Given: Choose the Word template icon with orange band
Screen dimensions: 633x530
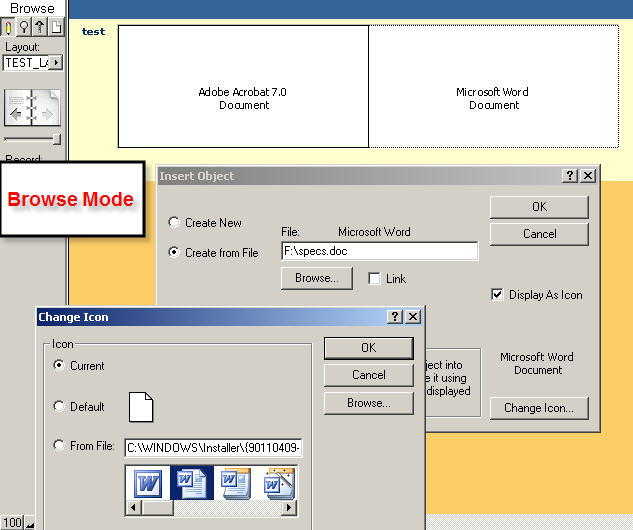Looking at the screenshot, I should (x=235, y=483).
